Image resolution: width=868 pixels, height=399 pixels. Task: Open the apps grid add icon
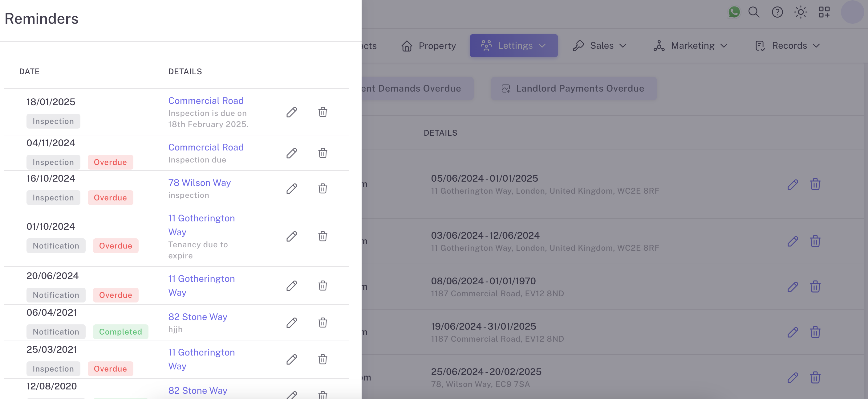(x=824, y=12)
